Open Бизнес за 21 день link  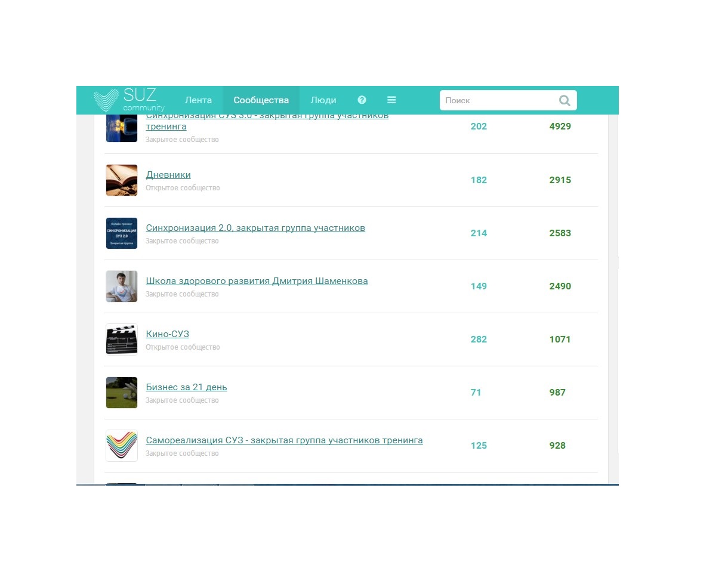[186, 387]
